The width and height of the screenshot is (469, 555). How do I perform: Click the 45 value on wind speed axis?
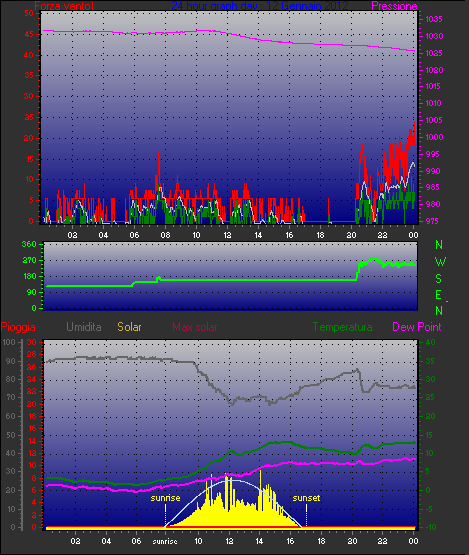(29, 34)
